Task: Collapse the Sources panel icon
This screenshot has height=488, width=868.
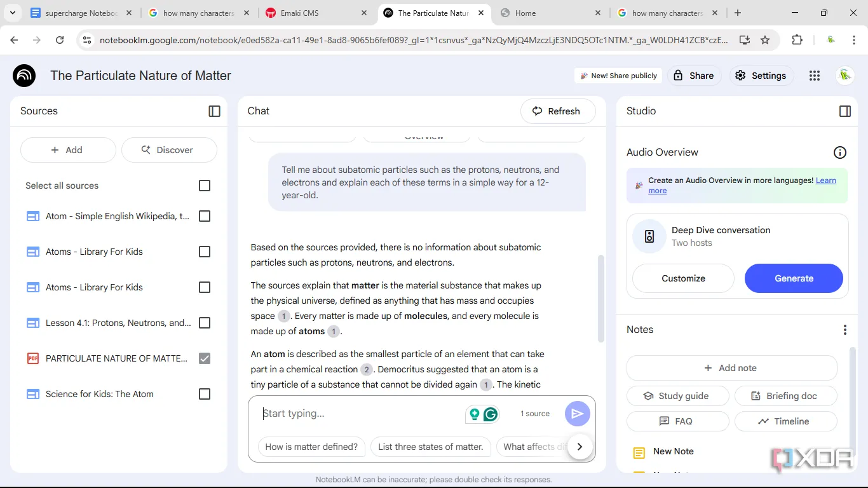Action: click(x=214, y=111)
